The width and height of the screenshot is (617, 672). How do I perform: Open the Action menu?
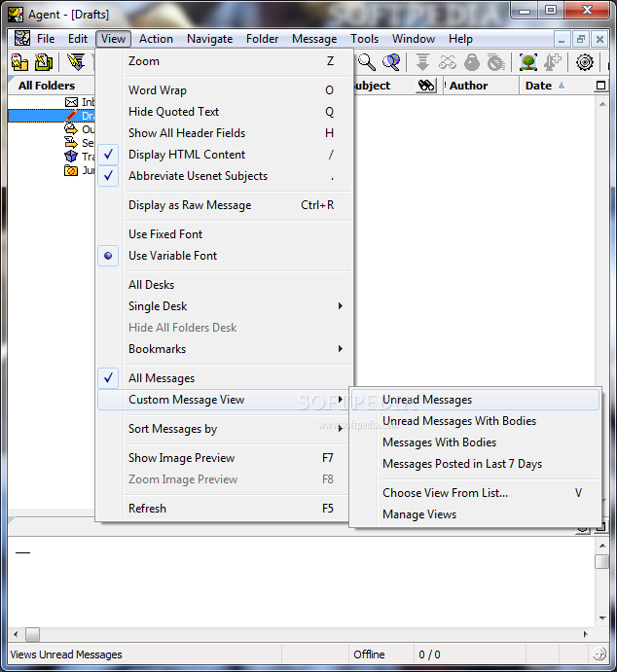point(156,39)
